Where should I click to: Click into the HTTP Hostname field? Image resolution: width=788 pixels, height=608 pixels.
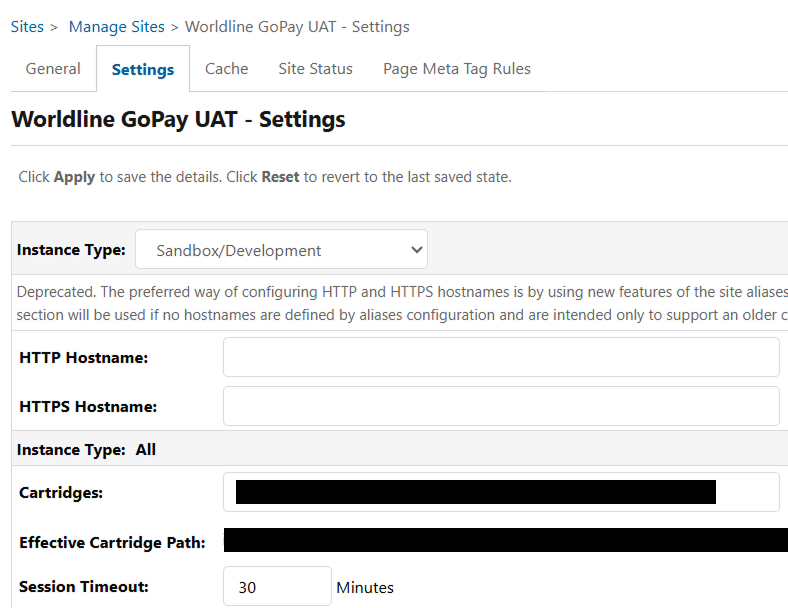[501, 357]
